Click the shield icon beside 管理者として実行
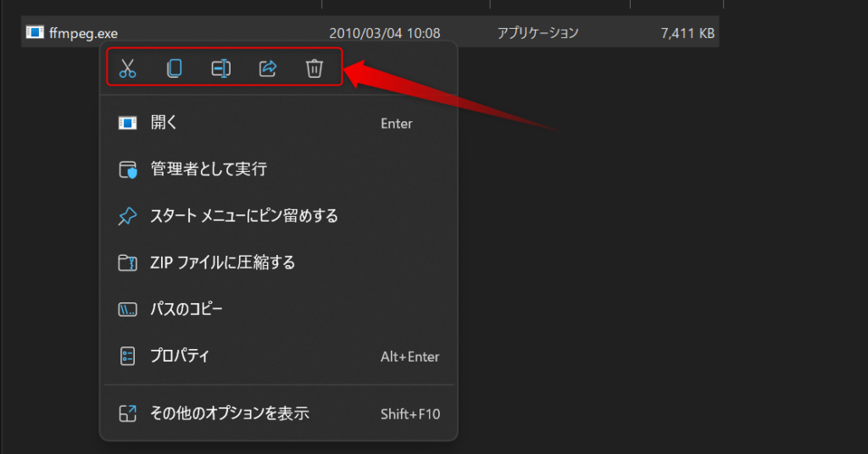This screenshot has width=868, height=454. [x=128, y=169]
